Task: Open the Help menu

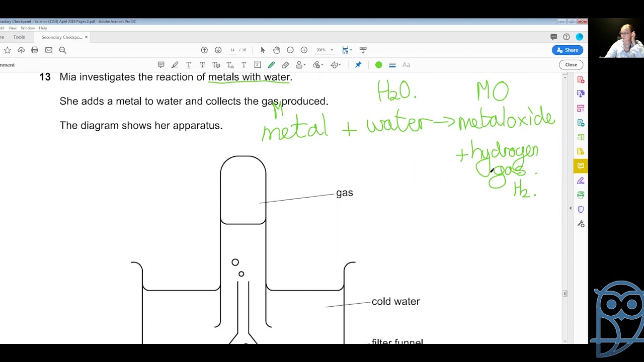Action: [43, 28]
